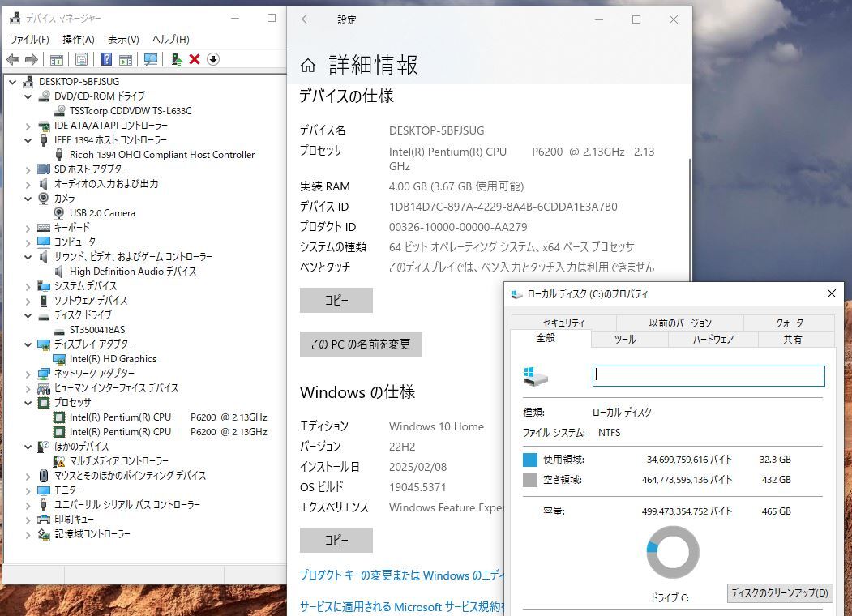Screen dimensions: 852x616
Task: Click the Home icon beside 詳細情報
Action: (307, 66)
